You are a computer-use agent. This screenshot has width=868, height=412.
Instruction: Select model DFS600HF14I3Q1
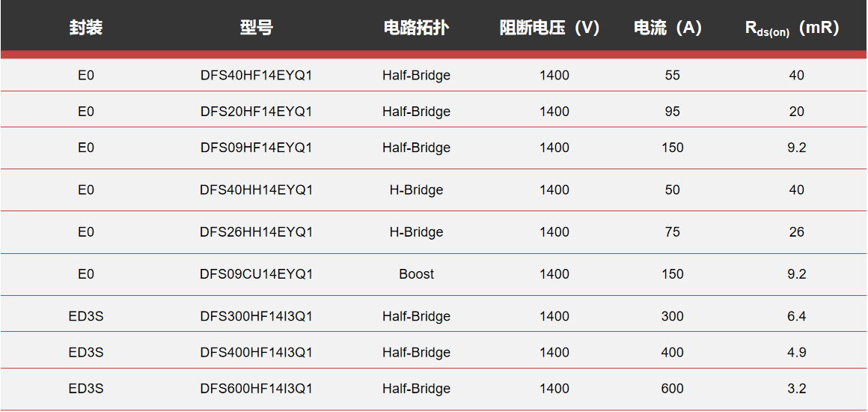(256, 389)
